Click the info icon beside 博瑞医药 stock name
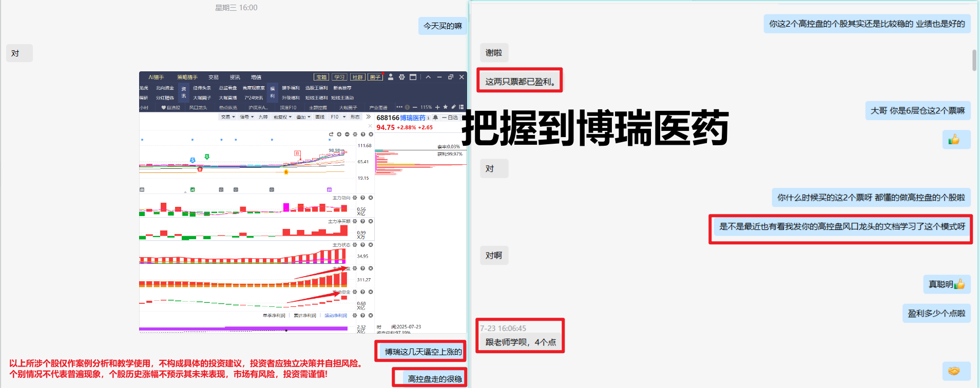Screen dimensions: 980x388 pos(428,118)
